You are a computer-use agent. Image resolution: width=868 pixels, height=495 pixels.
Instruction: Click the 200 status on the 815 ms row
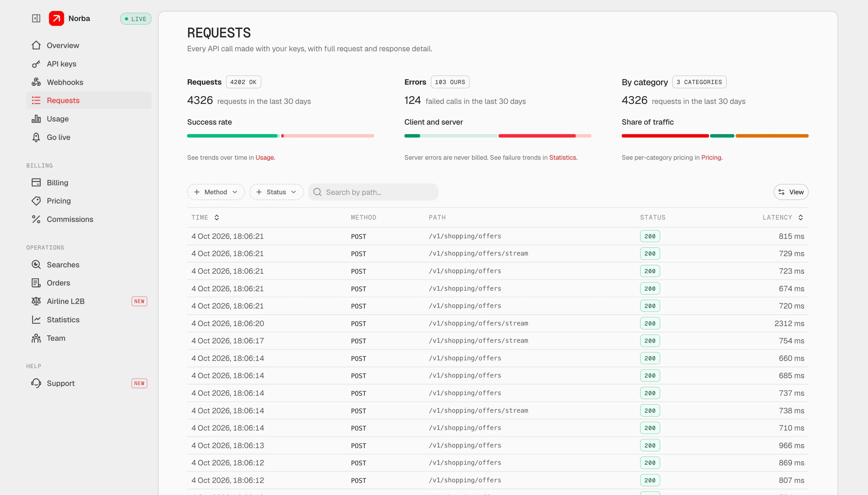(x=650, y=236)
